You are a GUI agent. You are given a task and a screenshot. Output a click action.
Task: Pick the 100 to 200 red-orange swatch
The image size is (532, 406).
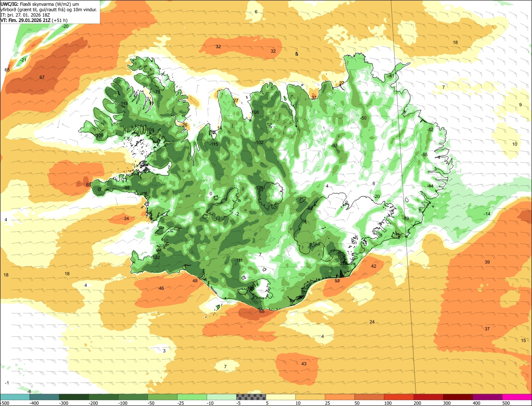(399, 397)
